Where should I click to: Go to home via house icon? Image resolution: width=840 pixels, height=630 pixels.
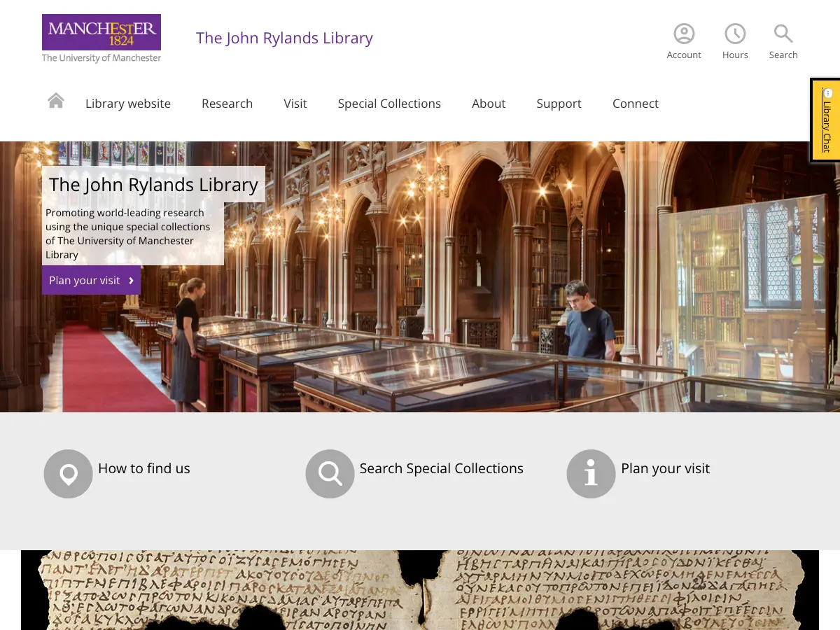coord(56,101)
